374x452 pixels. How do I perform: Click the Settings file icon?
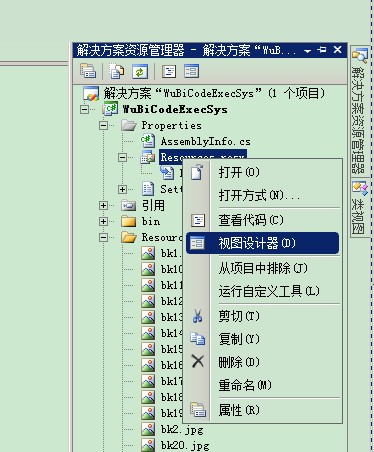coord(148,189)
